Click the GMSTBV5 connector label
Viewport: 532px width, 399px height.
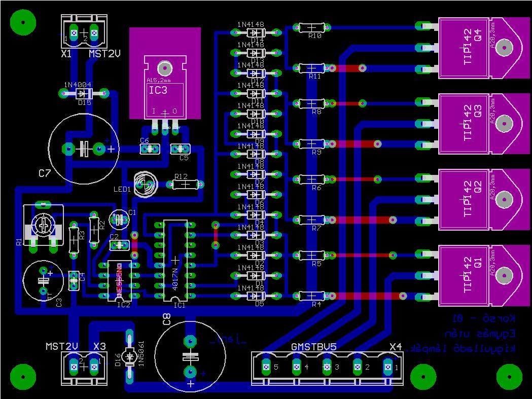[314, 347]
